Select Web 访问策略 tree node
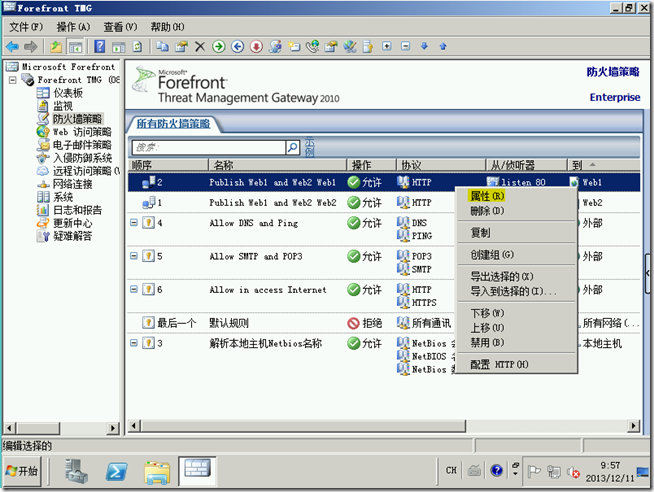654x492 pixels. 82,132
